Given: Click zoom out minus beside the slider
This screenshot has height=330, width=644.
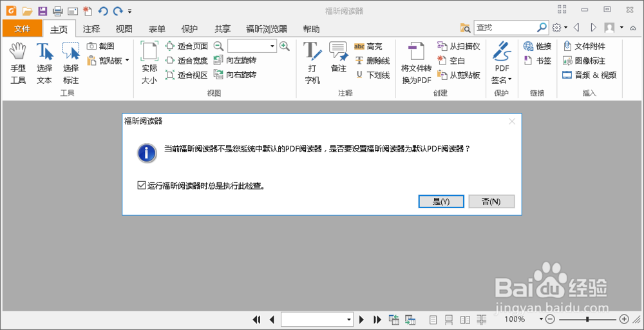Looking at the screenshot, I should tap(551, 319).
